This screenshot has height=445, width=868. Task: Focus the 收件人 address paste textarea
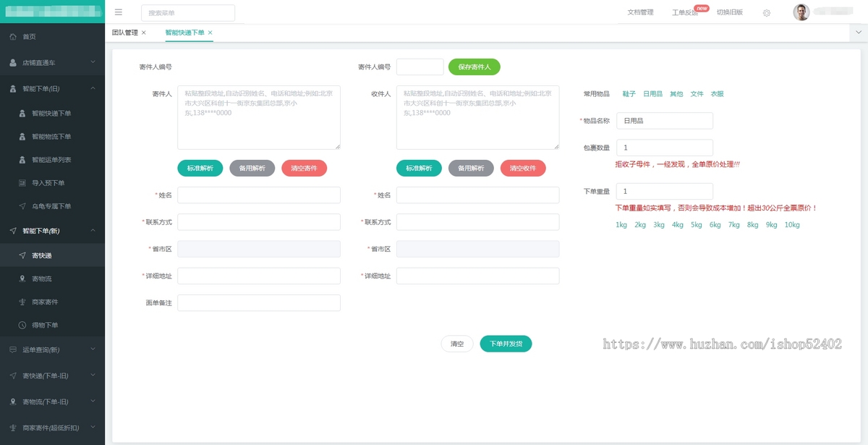[477, 117]
